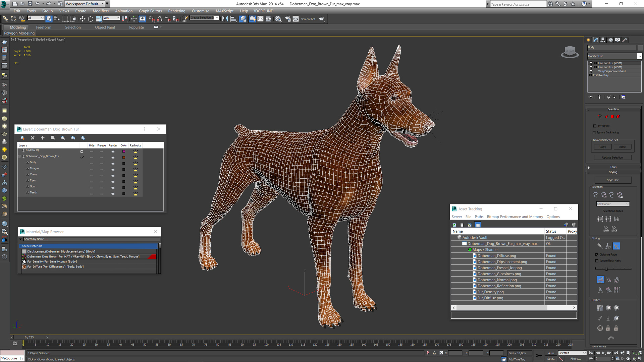Click Create New Layer plus icon
644x362 pixels.
[x=43, y=138]
